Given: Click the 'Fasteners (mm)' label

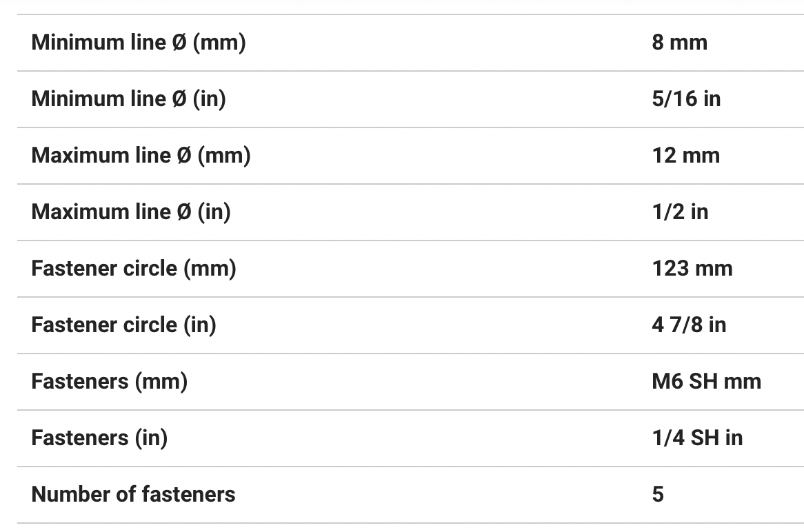Looking at the screenshot, I should tap(109, 382).
